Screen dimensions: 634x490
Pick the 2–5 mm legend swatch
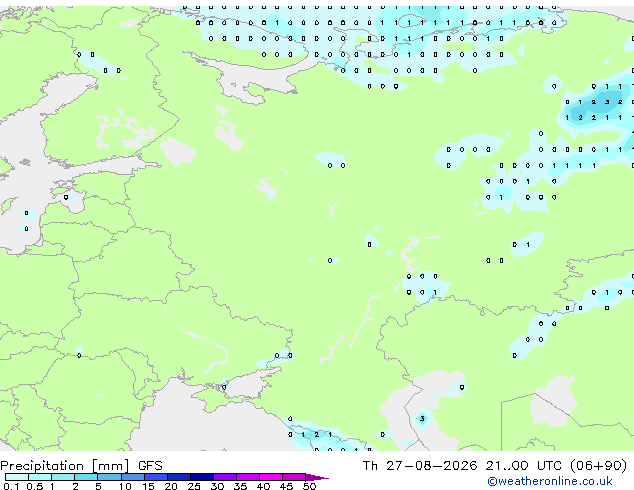[86, 477]
